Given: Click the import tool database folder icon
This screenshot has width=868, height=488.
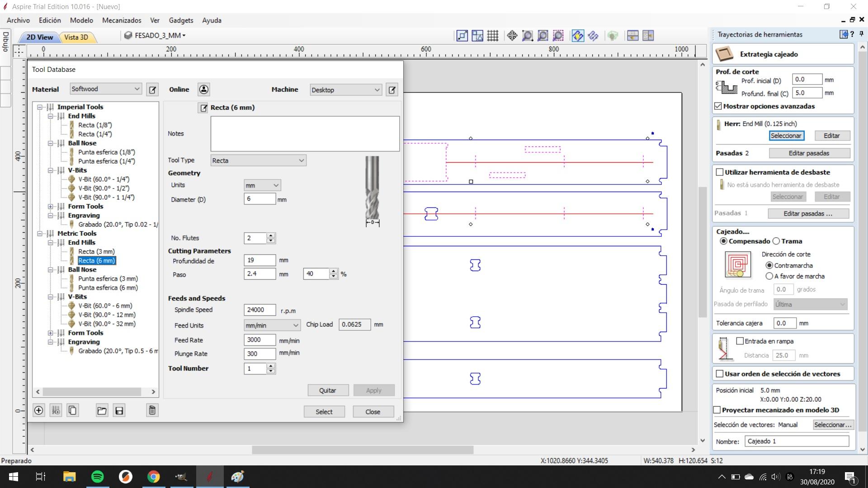Looking at the screenshot, I should (x=102, y=410).
